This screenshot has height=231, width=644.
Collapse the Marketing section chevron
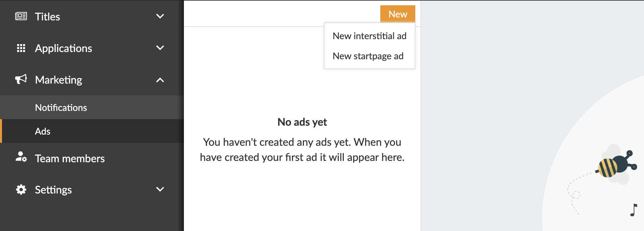click(x=160, y=80)
